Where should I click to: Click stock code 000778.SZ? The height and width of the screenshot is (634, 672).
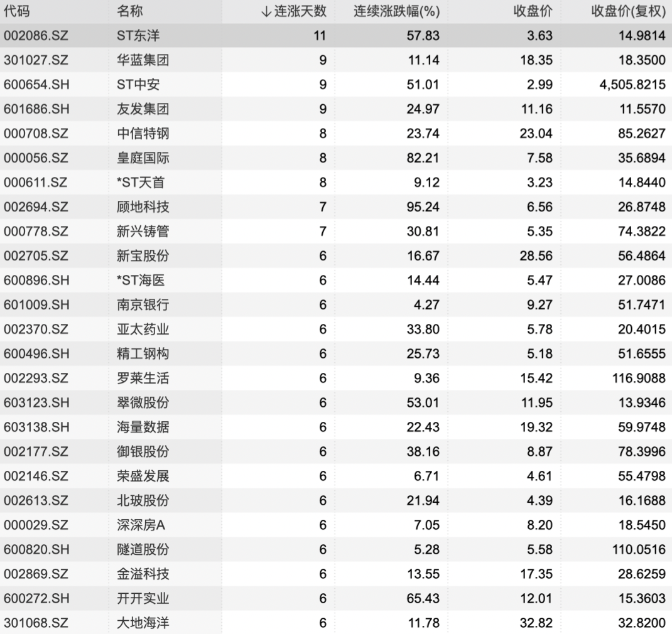[x=36, y=231]
